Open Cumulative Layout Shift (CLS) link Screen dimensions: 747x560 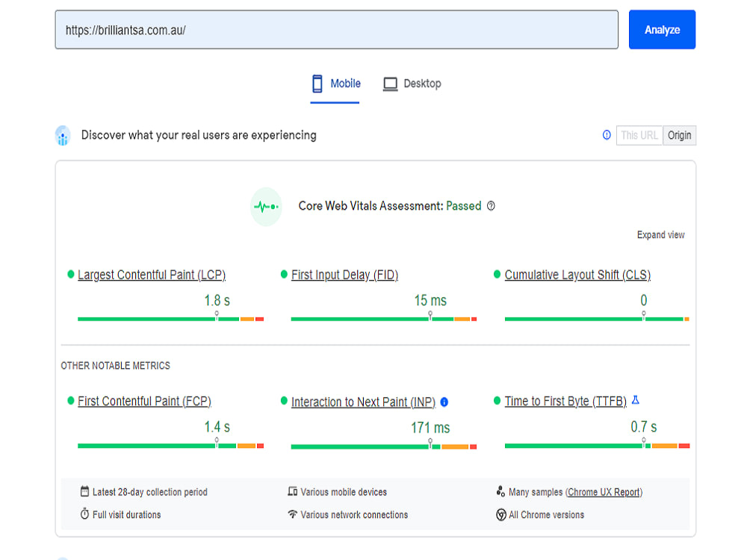[577, 275]
